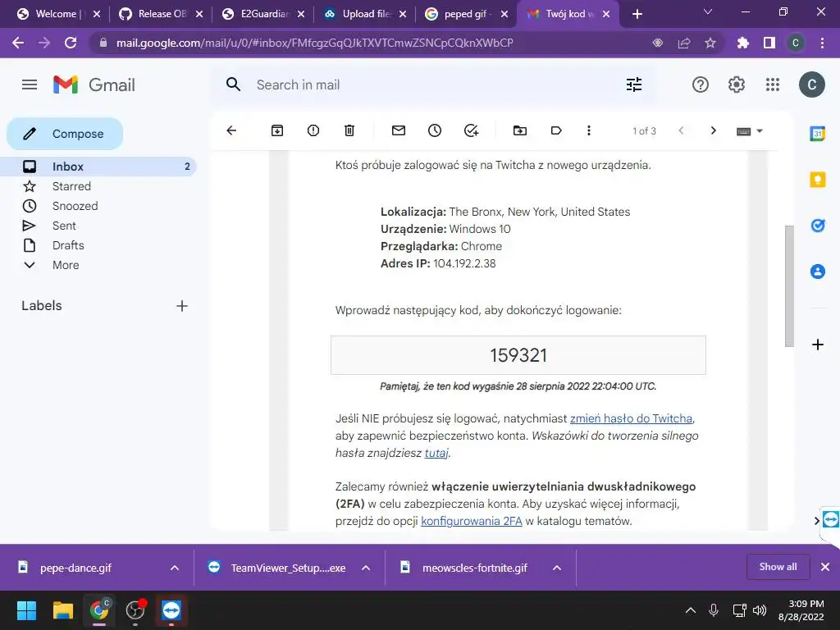
Task: Switch to Upload file tab
Action: click(363, 14)
